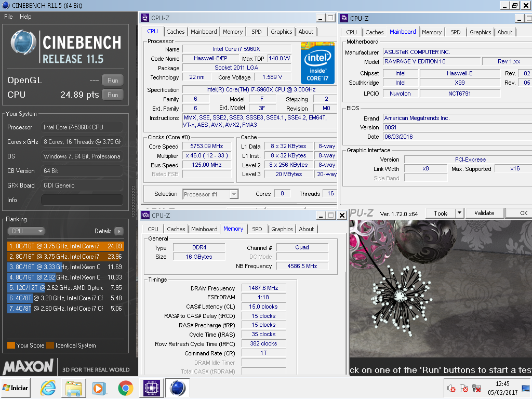Click the GFX Board GDI Generic field
Image resolution: width=532 pixels, height=399 pixels.
82,185
